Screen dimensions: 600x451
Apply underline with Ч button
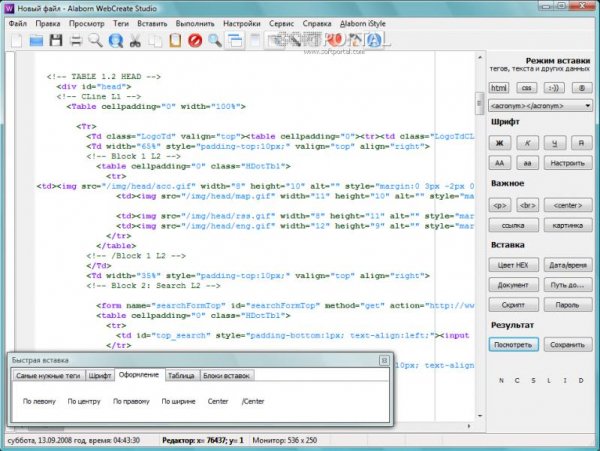554,143
